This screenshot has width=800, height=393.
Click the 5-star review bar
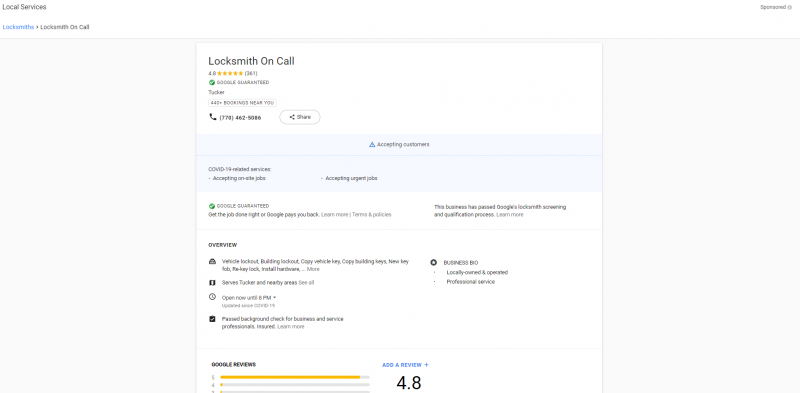295,377
